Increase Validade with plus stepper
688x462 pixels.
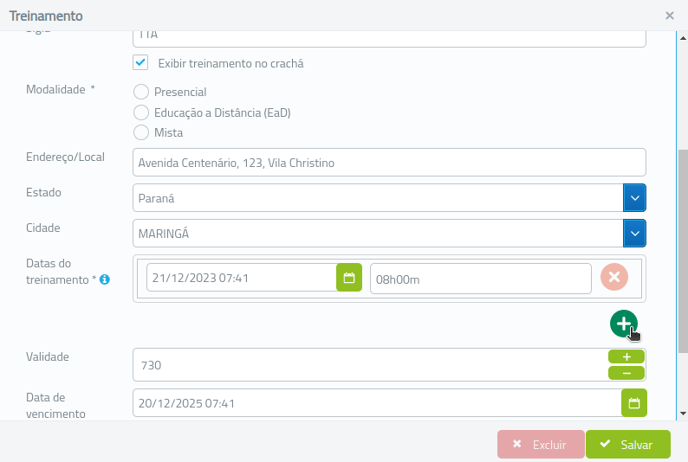pos(626,357)
